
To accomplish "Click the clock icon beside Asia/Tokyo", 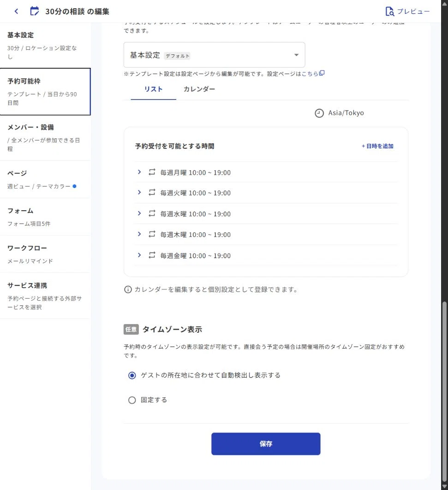I will point(319,113).
